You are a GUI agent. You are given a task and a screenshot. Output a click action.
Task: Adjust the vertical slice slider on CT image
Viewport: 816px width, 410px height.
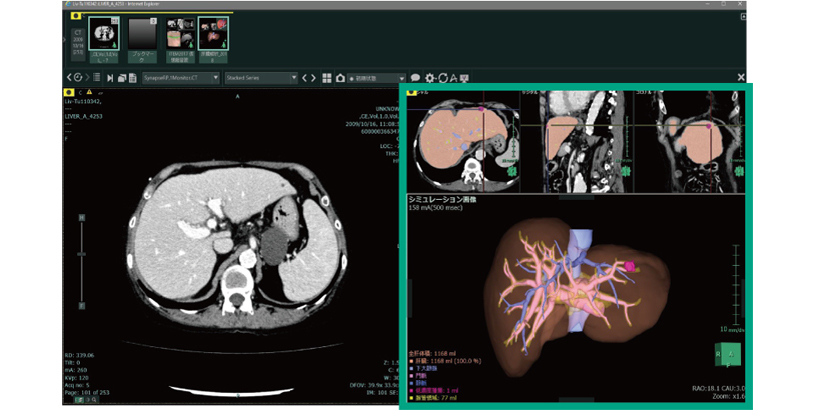[82, 254]
